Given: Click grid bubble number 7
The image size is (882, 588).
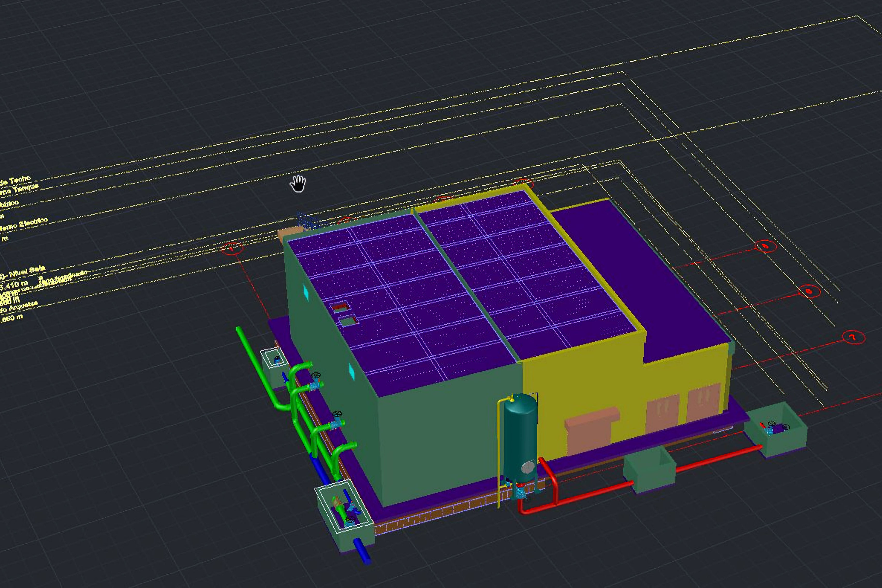Looking at the screenshot, I should [x=853, y=338].
